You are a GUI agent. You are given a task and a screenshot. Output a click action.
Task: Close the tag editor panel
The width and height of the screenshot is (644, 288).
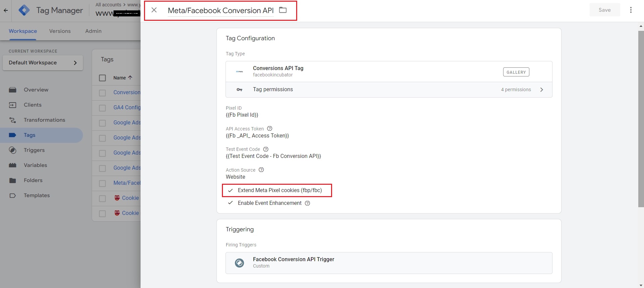click(x=154, y=10)
